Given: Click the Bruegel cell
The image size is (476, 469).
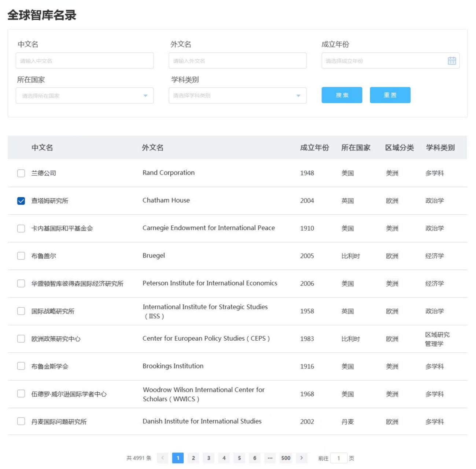Looking at the screenshot, I should coord(154,256).
